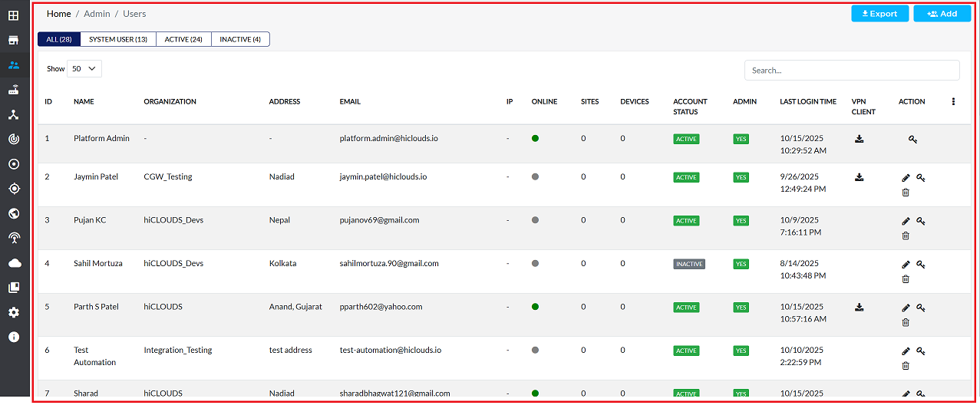
Task: Select the INACTIVE (4) tab
Action: [240, 39]
